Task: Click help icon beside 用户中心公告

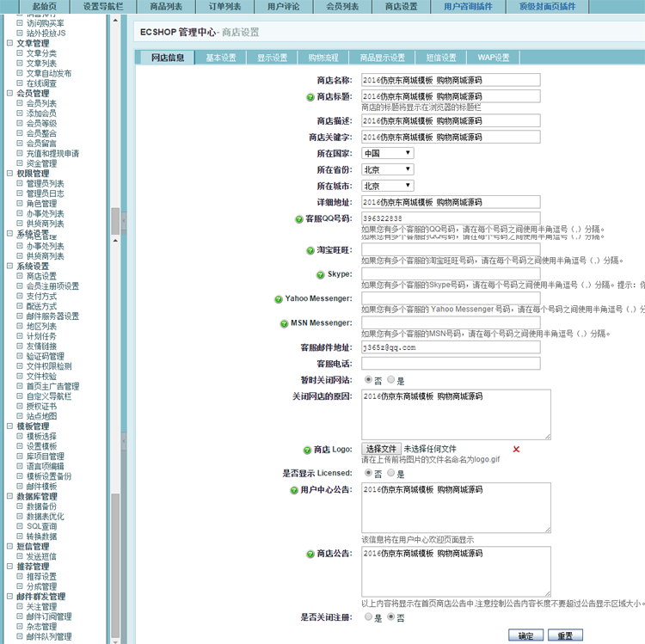Action: (x=294, y=490)
